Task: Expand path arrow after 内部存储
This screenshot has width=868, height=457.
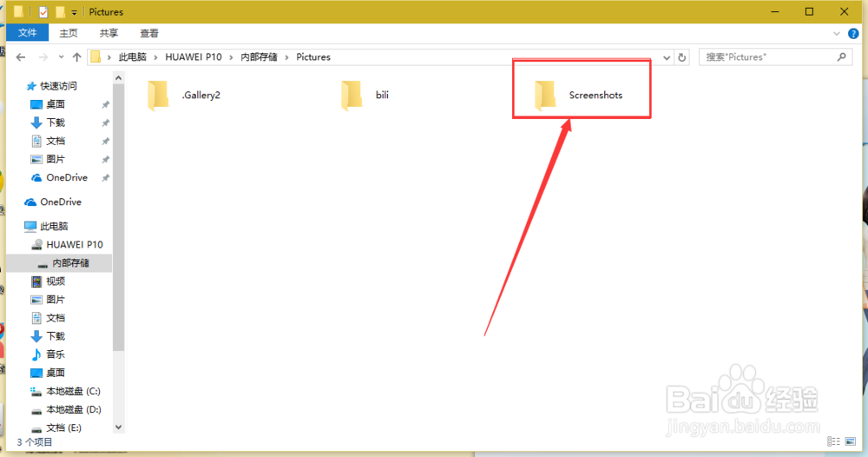Action: tap(287, 57)
